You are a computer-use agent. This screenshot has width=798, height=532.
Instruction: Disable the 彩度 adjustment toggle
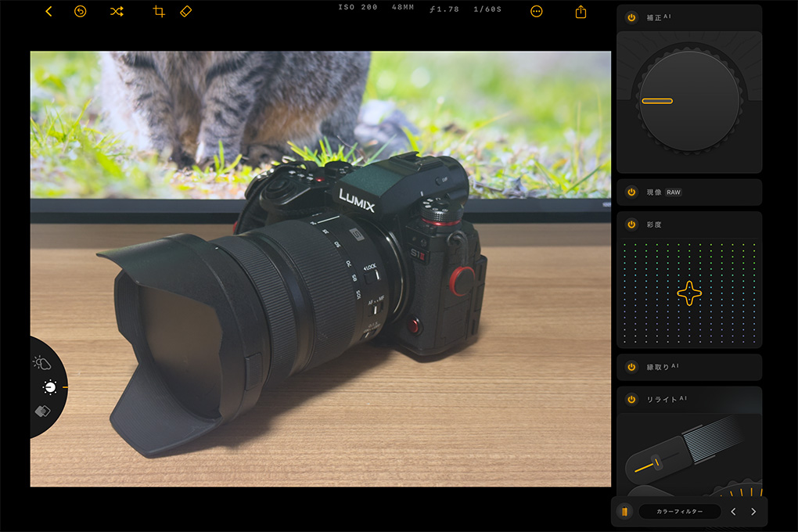tap(630, 225)
